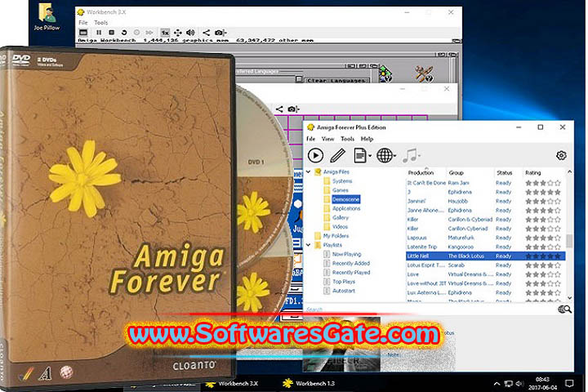
Task: Click the star rating of Jammin' row
Action: (x=542, y=201)
